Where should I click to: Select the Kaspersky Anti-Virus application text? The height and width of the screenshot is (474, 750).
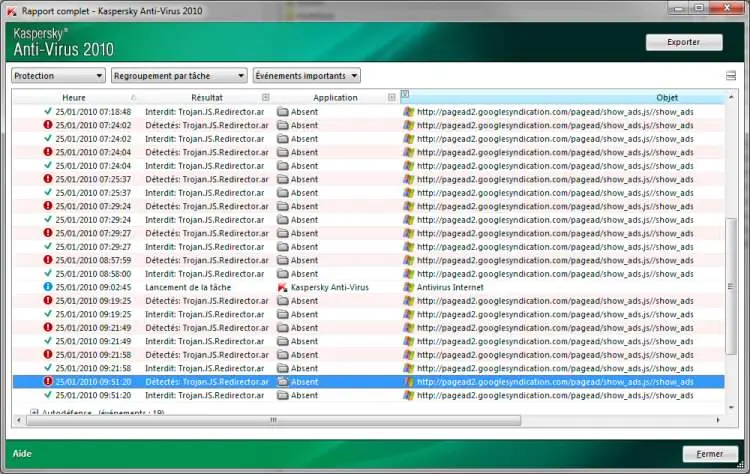[330, 287]
